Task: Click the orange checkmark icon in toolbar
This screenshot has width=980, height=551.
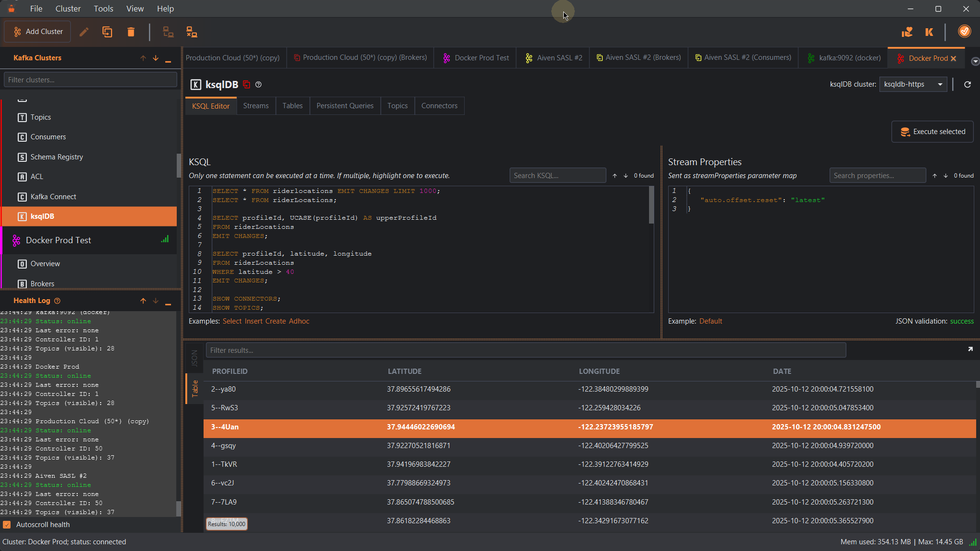Action: click(964, 31)
